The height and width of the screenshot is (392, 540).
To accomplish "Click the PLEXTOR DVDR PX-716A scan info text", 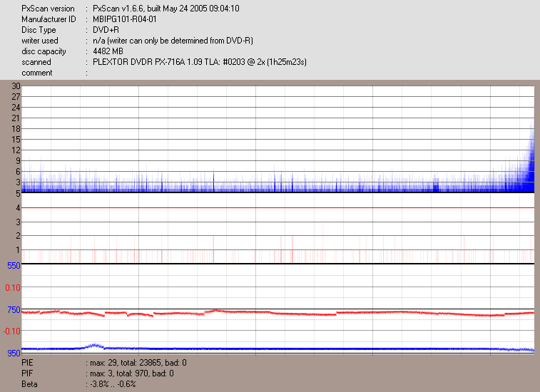I will point(200,62).
